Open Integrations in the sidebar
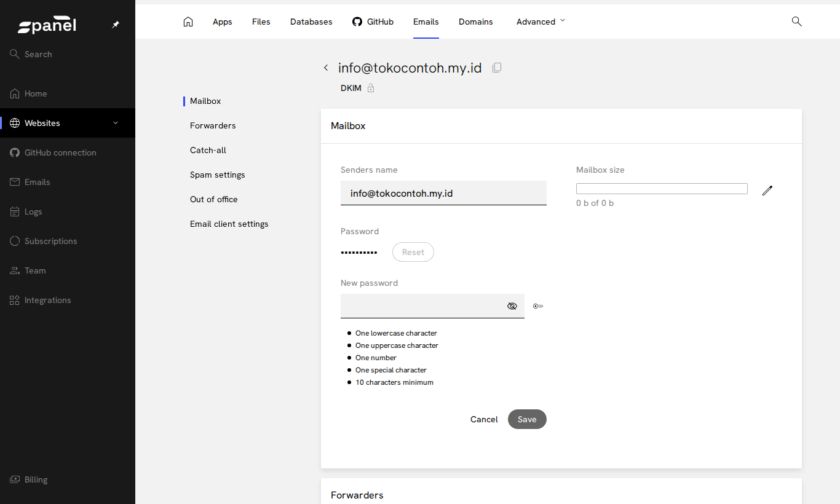Image resolution: width=840 pixels, height=504 pixels. [x=68, y=300]
